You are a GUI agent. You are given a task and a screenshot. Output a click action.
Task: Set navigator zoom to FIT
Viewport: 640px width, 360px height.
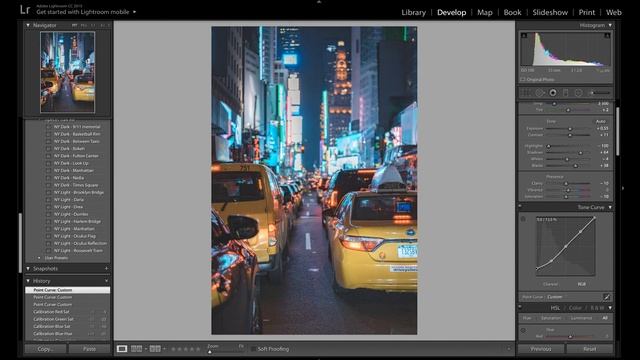74,25
